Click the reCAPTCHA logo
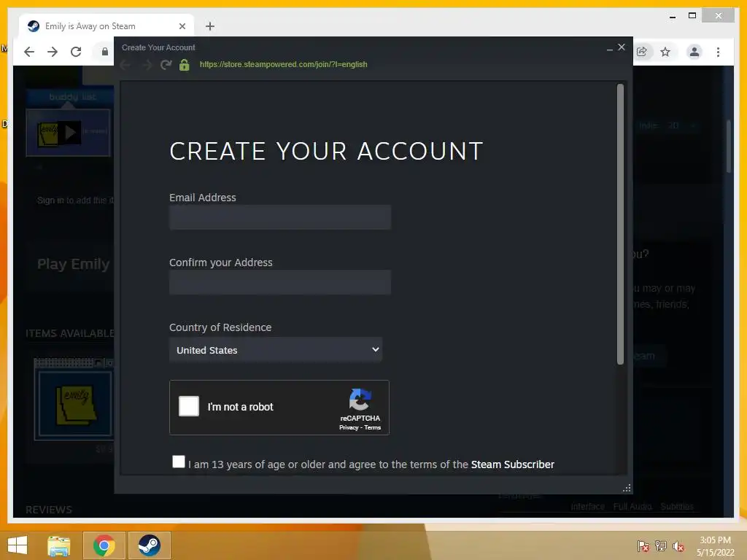747x560 pixels. pos(360,399)
